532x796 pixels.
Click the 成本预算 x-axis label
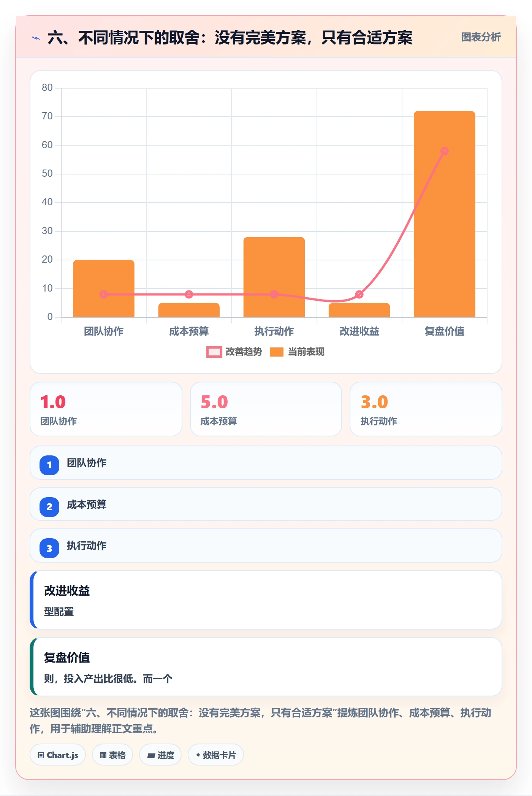[189, 331]
